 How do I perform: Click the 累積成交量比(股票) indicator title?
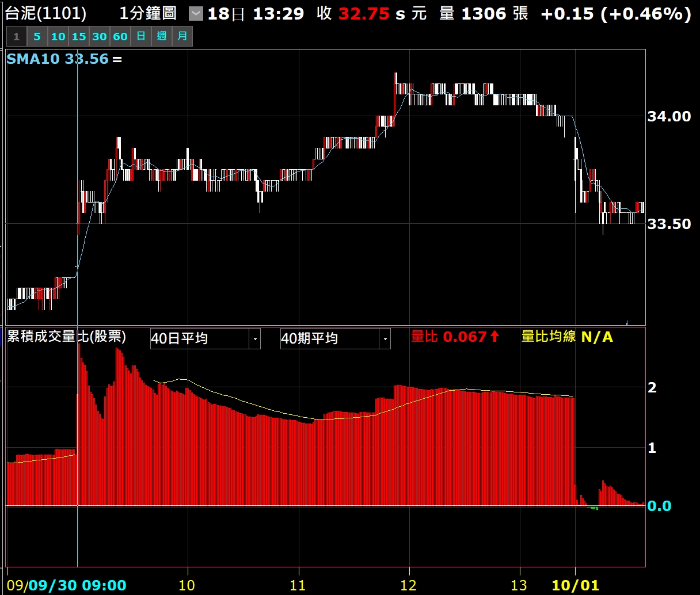coord(66,337)
